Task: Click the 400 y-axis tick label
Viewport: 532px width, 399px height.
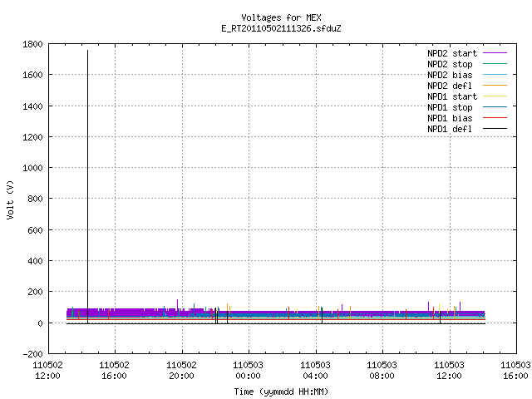Action: (x=35, y=261)
